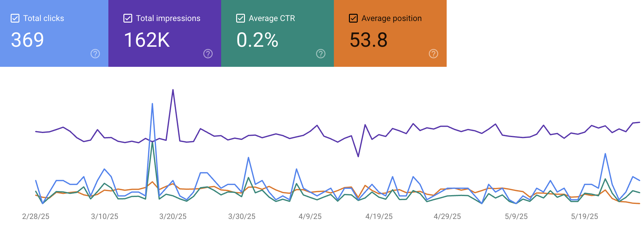
Task: Open help icon on Average position card
Action: [434, 54]
